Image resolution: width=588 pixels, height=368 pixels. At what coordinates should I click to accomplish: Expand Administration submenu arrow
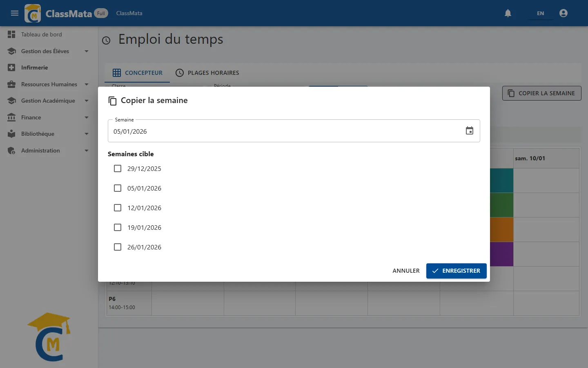tap(87, 150)
